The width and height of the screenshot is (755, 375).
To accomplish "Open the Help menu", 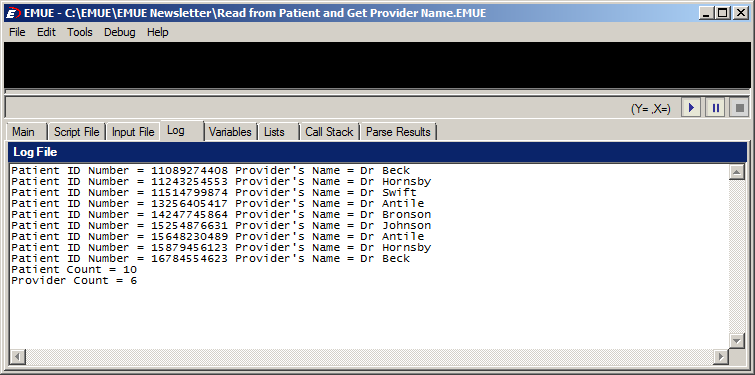I will 157,32.
